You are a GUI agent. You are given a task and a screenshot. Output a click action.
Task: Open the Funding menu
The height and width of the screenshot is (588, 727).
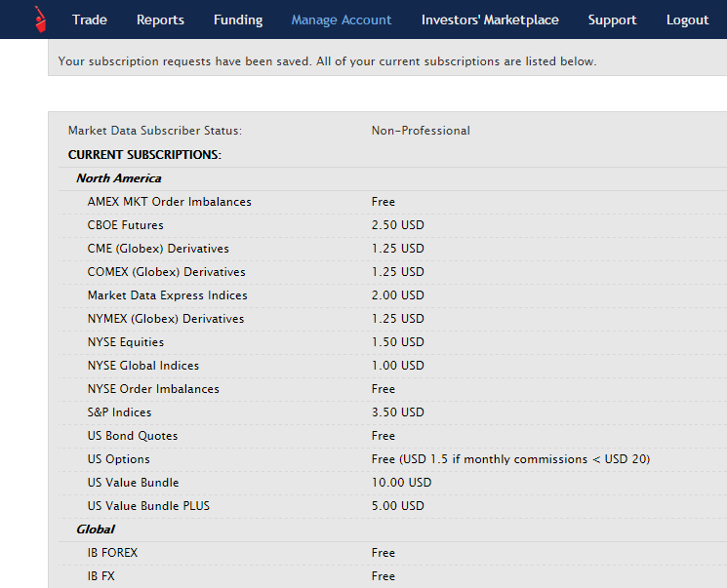coord(238,20)
